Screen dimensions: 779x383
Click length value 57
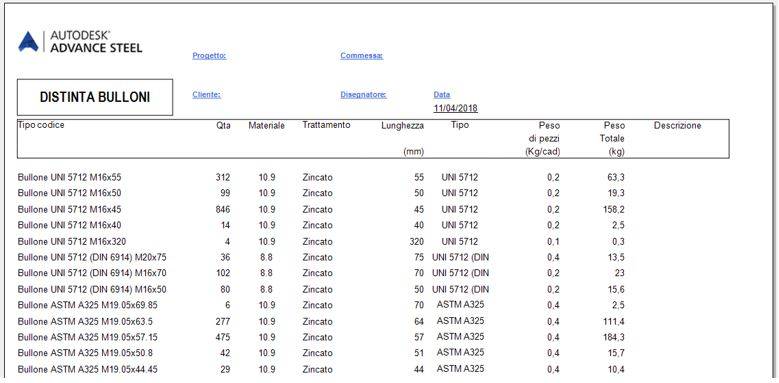pos(419,337)
